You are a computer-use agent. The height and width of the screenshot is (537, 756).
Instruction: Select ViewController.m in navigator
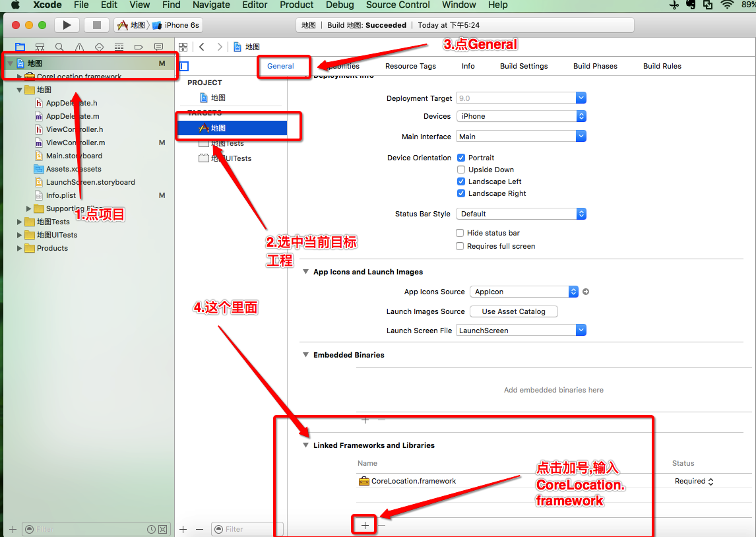[x=75, y=142]
